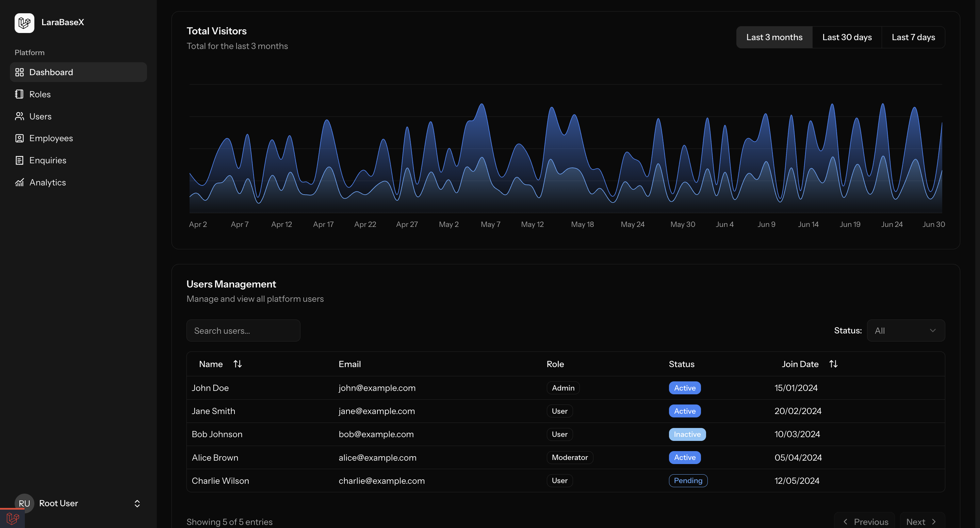
Task: Open the Roles menu item
Action: click(78, 94)
